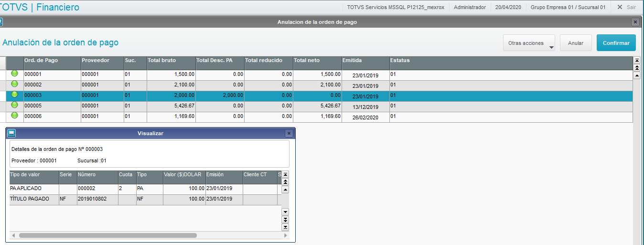Screen dimensions: 644x245
Task: Select payment order 000005 cell
Action: click(52, 107)
